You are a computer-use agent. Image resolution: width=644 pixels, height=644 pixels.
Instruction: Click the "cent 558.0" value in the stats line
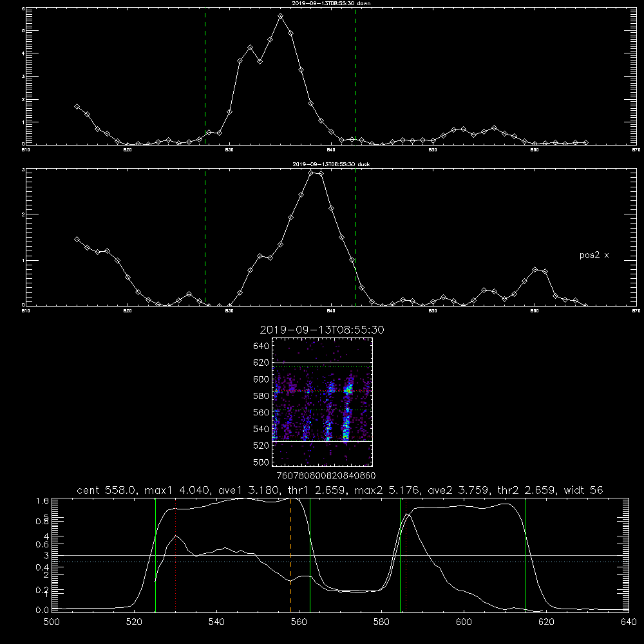(106, 490)
